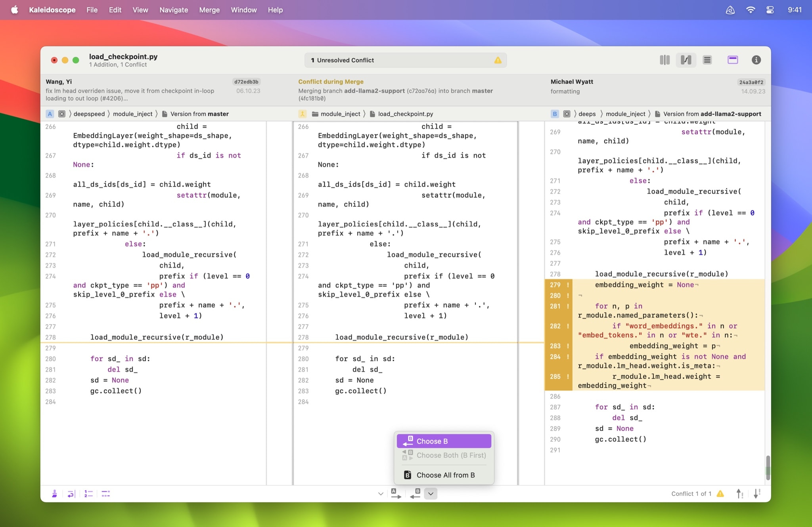This screenshot has width=812, height=527.
Task: Select the highlight differences icon
Action: pyautogui.click(x=733, y=60)
